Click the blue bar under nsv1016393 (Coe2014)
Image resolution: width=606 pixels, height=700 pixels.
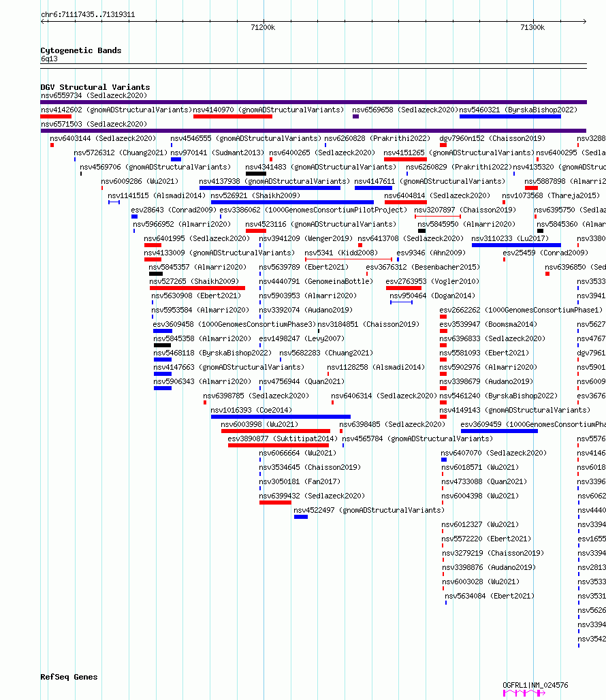281,417
